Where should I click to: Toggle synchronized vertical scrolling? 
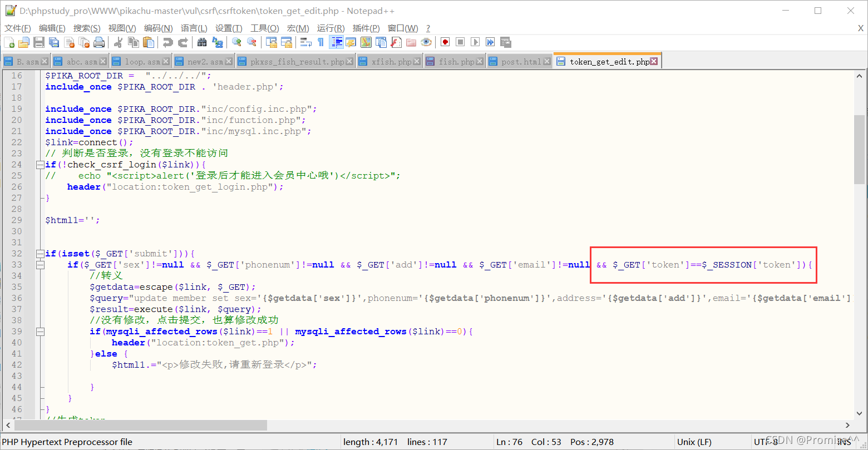coord(272,42)
